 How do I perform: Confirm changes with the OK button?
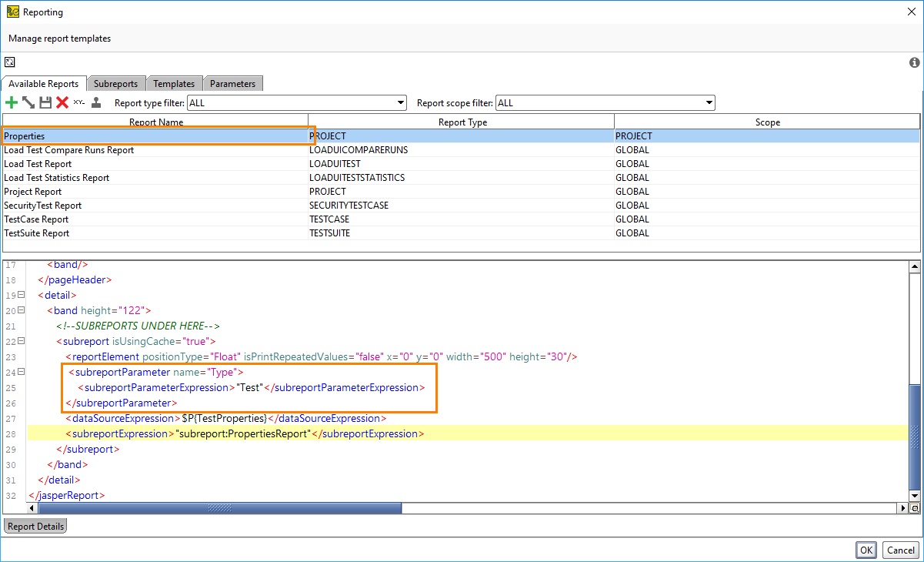click(x=866, y=550)
